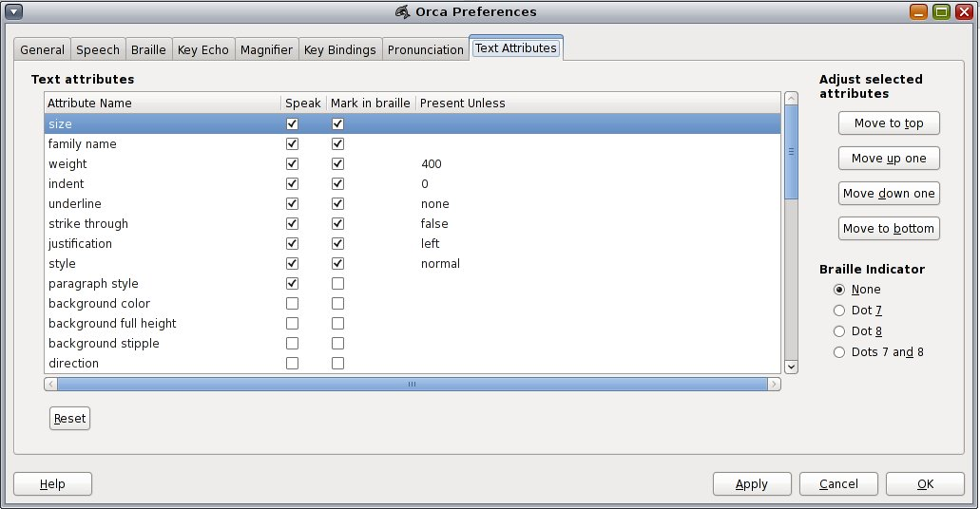
Task: Switch to the General tab
Action: [42, 50]
